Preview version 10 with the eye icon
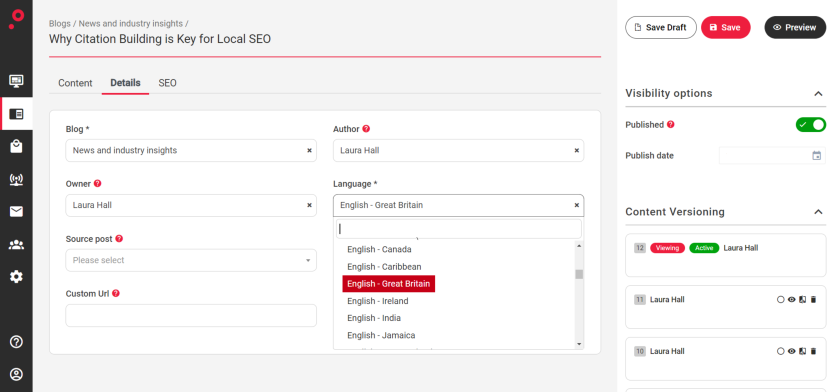The image size is (831, 392). [792, 351]
